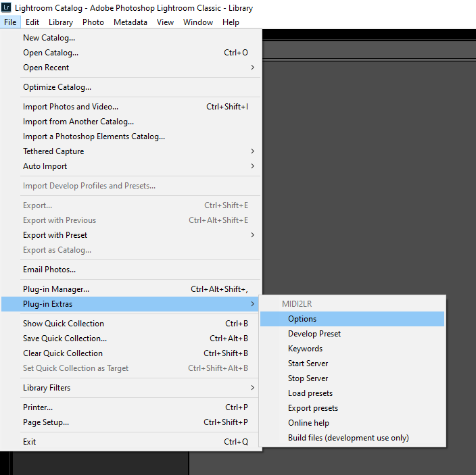Choose Import from Another Catalog...
476x475 pixels.
[x=131, y=122]
